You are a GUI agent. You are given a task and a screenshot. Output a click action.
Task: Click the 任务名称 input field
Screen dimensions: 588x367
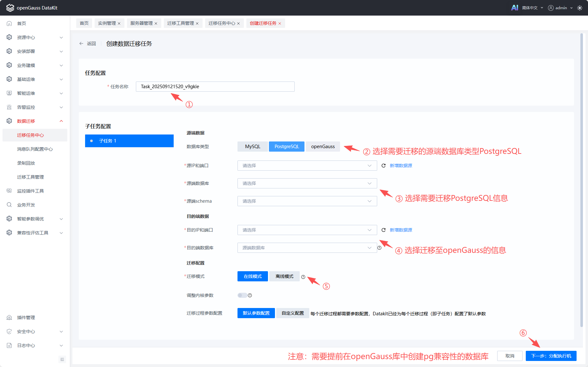(215, 87)
